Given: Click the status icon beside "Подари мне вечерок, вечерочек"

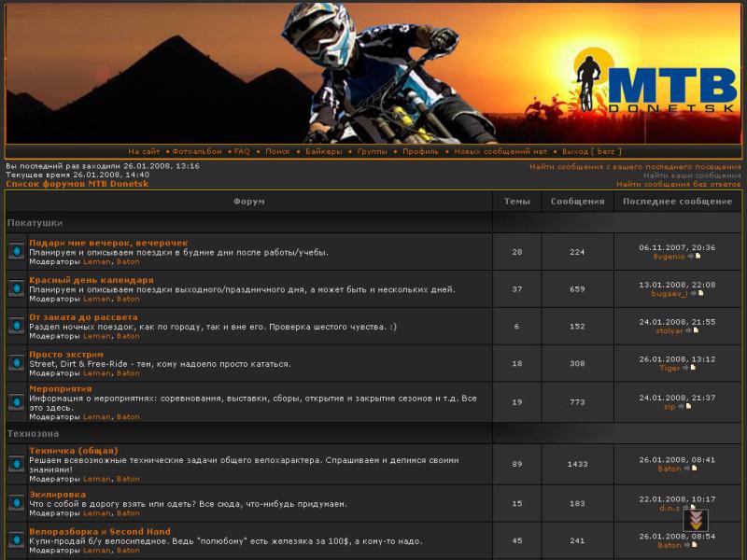Looking at the screenshot, I should pos(16,251).
